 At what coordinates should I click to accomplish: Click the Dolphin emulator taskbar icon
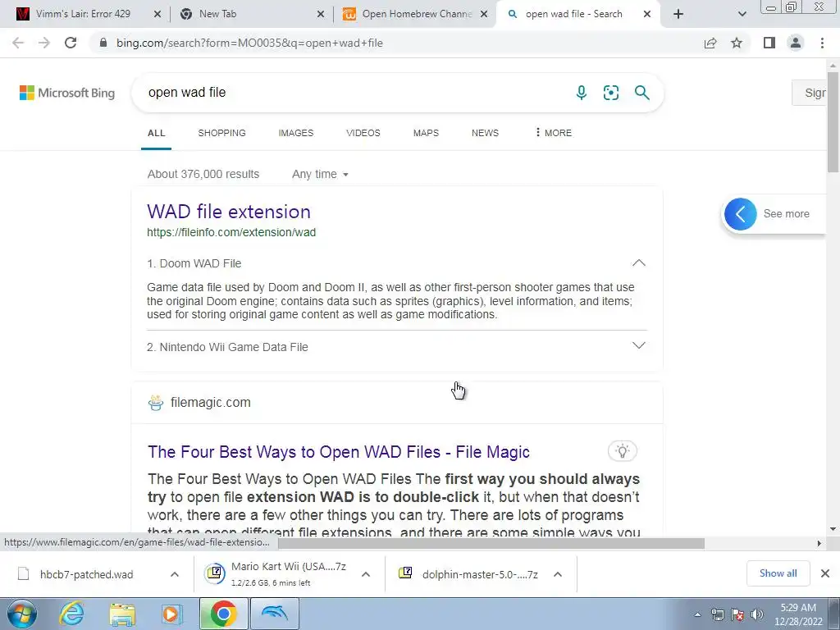coord(274,614)
